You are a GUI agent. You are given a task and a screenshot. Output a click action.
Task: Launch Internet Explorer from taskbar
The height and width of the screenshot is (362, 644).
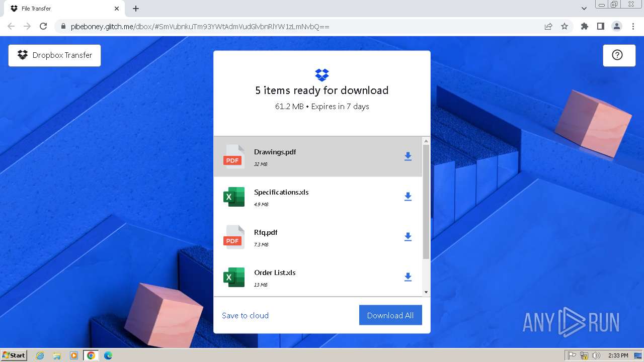(x=40, y=355)
